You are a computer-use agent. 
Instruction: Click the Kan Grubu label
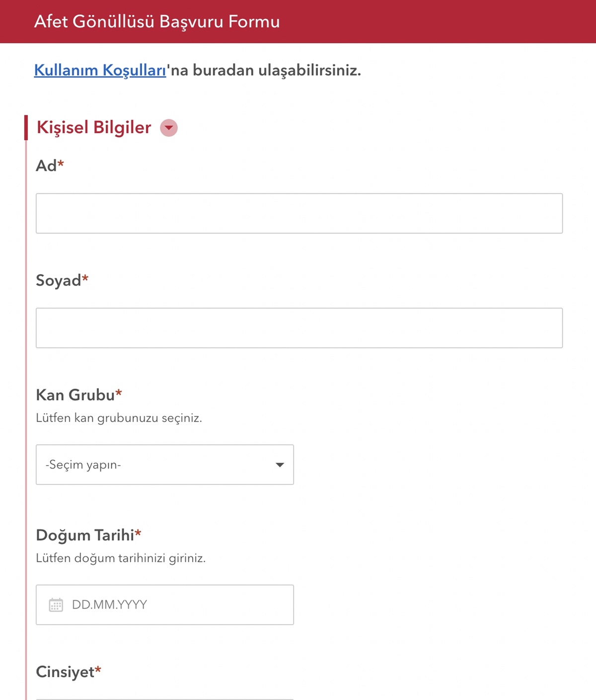pyautogui.click(x=78, y=395)
